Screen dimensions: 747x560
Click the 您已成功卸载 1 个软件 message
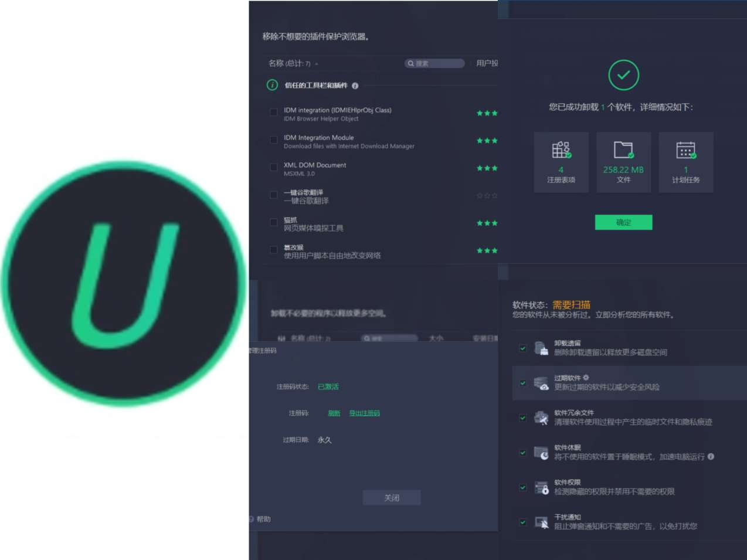621,107
